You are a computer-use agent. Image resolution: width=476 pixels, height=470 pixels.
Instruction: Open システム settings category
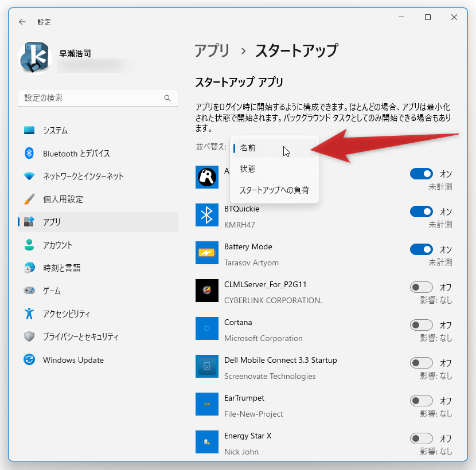[98, 131]
